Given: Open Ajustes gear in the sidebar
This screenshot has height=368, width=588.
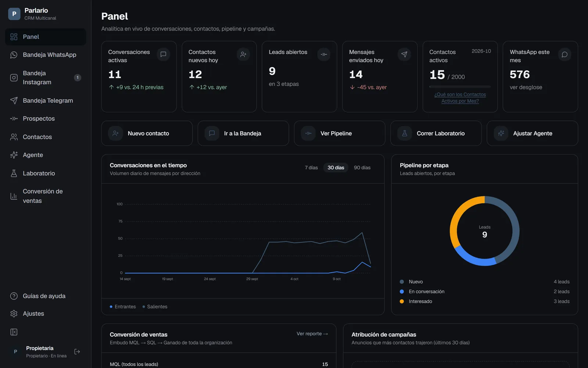Looking at the screenshot, I should point(14,314).
